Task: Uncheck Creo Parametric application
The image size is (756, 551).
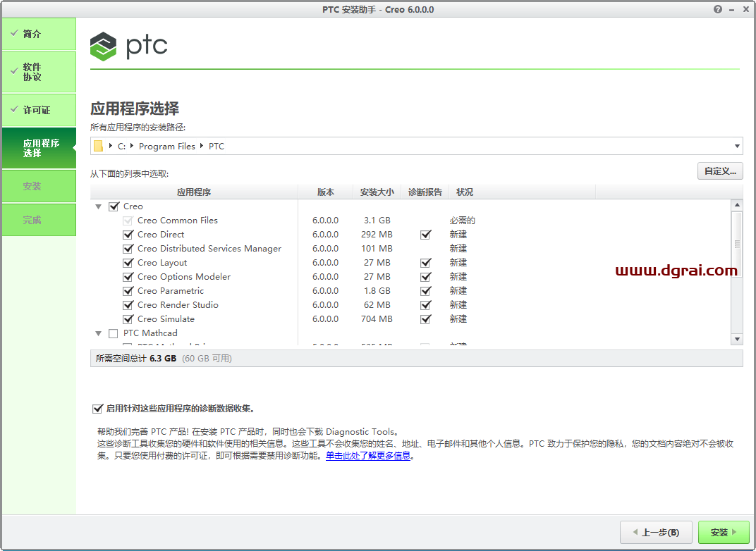Action: tap(128, 291)
